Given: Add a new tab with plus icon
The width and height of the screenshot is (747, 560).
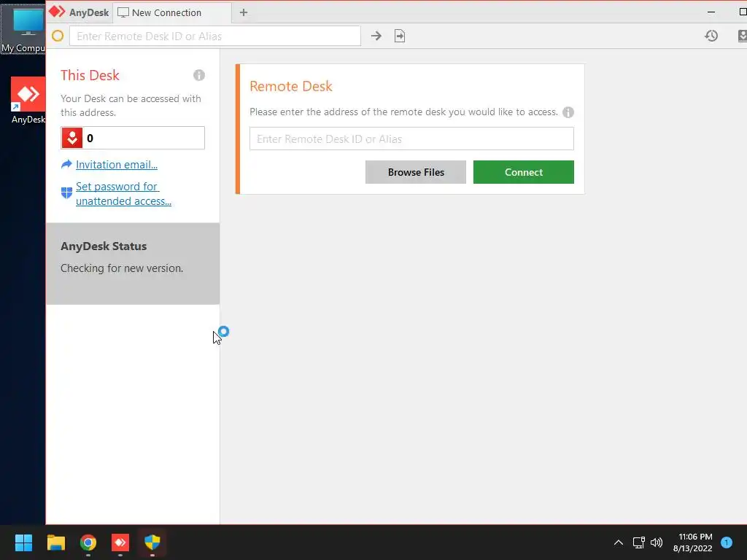Looking at the screenshot, I should pos(244,12).
